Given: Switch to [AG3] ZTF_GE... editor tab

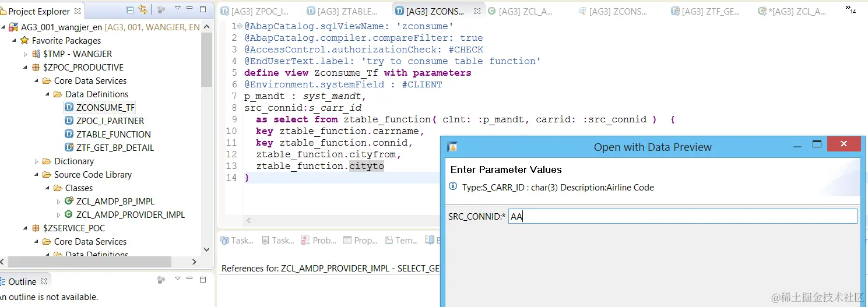Looking at the screenshot, I should pyautogui.click(x=706, y=11).
